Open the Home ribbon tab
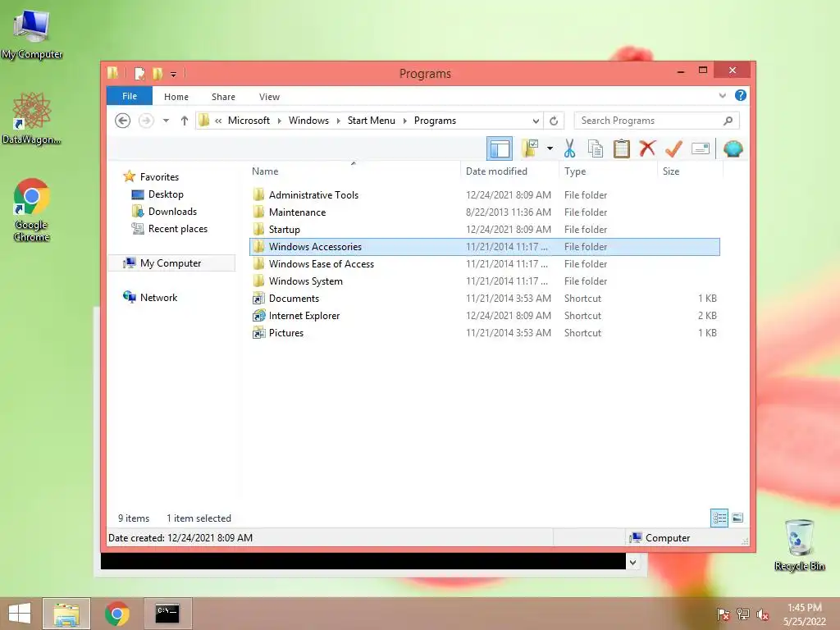 tap(176, 97)
